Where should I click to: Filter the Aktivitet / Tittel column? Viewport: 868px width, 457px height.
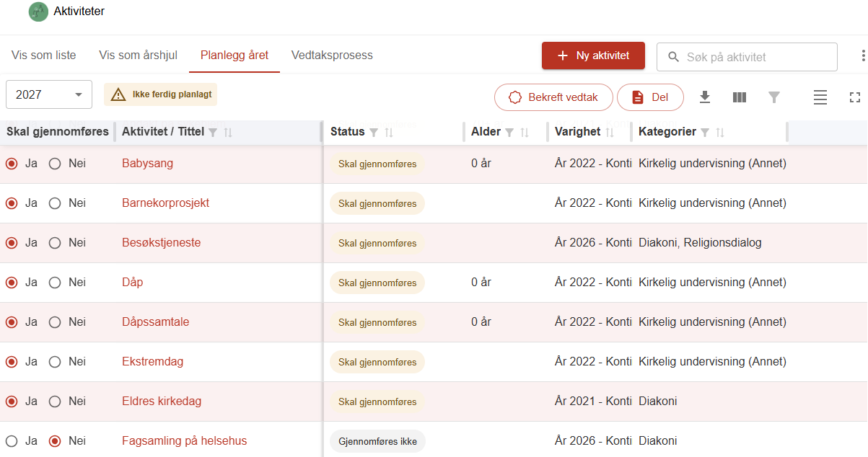coord(213,132)
